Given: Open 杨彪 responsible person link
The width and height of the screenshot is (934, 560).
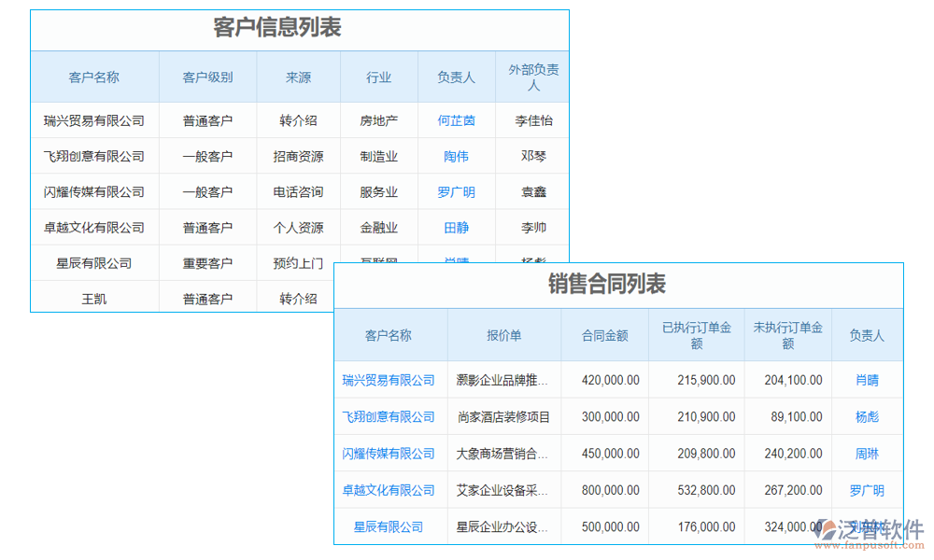Looking at the screenshot, I should pyautogui.click(x=867, y=417).
